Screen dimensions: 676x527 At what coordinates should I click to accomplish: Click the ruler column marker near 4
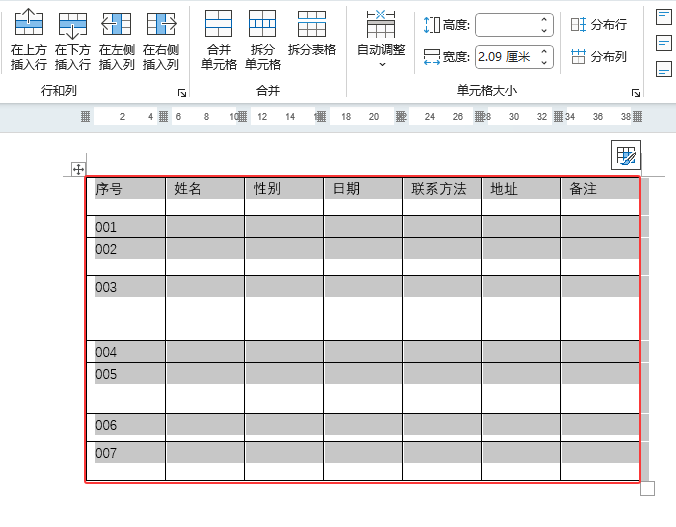point(163,116)
